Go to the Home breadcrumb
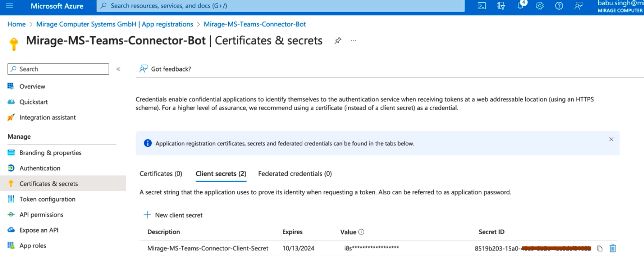 click(17, 24)
